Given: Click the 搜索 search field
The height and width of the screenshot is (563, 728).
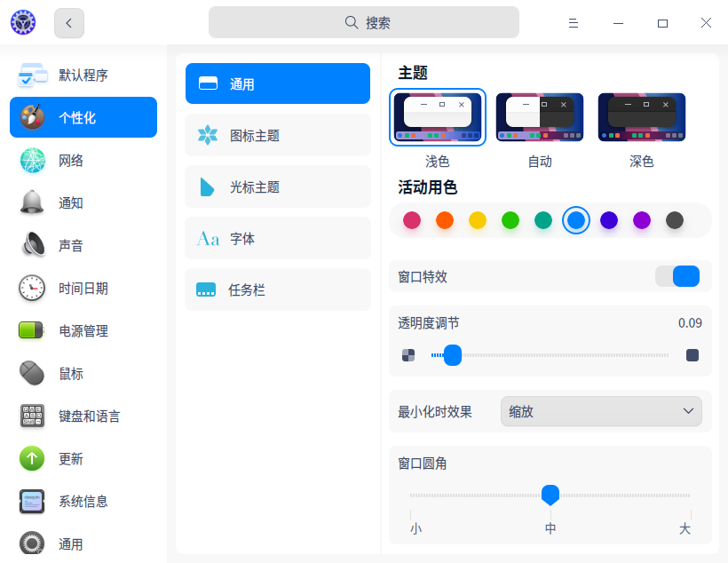Looking at the screenshot, I should 364,21.
